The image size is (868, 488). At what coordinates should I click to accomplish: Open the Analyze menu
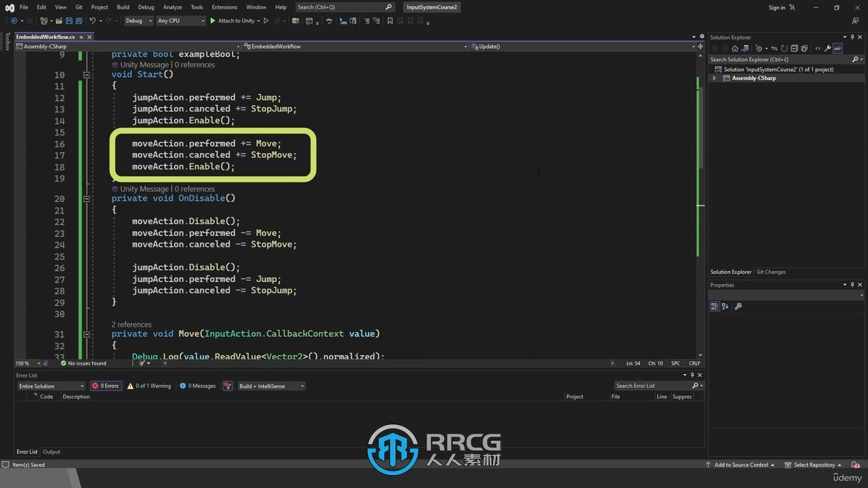(172, 7)
